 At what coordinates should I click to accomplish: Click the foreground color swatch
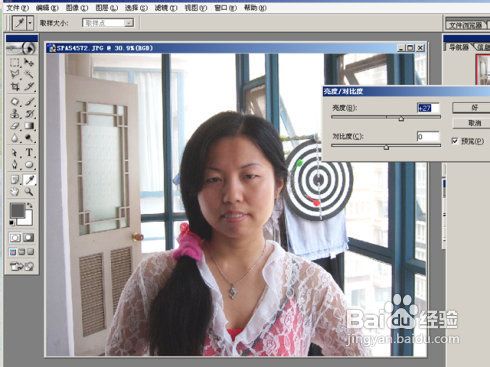(x=18, y=211)
